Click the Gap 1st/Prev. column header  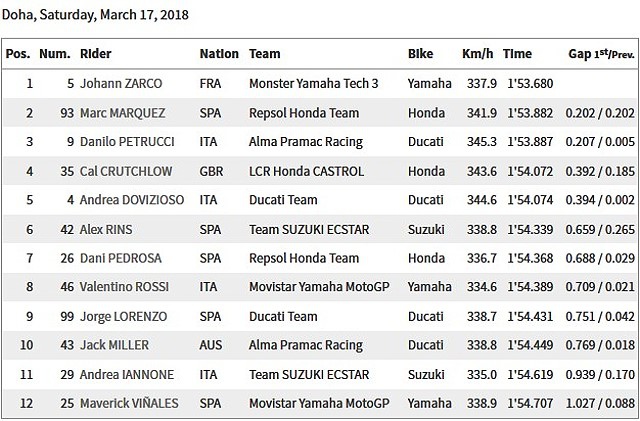600,53
